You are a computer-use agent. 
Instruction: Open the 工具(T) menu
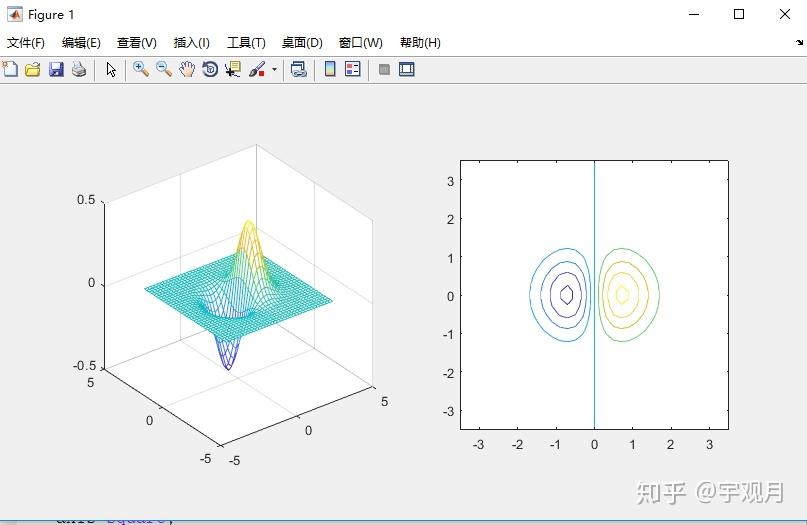tap(247, 43)
